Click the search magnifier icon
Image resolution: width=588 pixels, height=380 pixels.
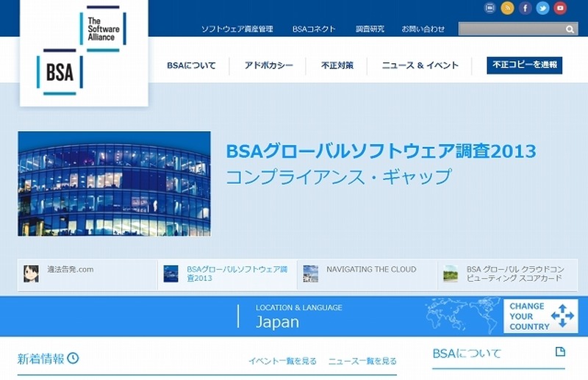(x=570, y=29)
